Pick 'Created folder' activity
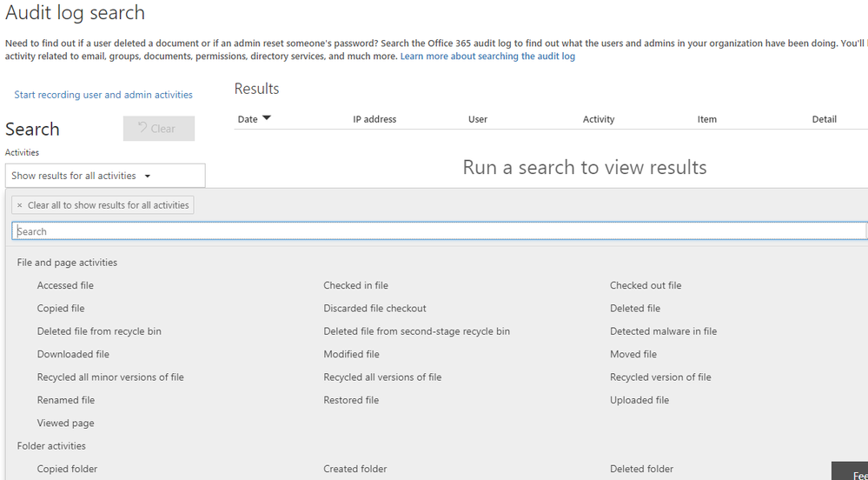Image resolution: width=868 pixels, height=480 pixels. (355, 469)
